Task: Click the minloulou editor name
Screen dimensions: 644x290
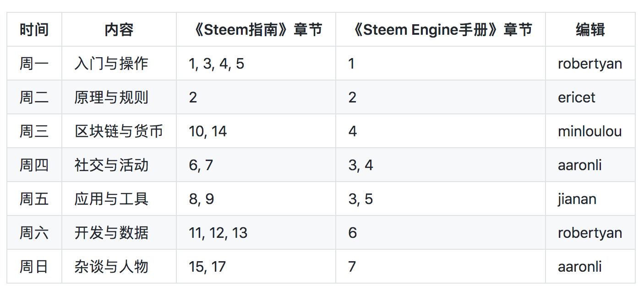Action: click(x=589, y=131)
